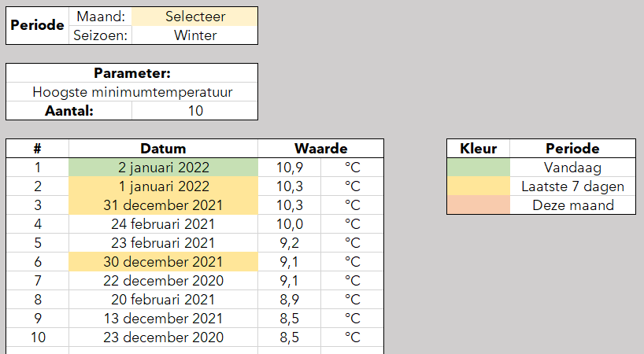Image resolution: width=644 pixels, height=354 pixels.
Task: Select the cell 31 december 2021
Action: click(x=163, y=205)
